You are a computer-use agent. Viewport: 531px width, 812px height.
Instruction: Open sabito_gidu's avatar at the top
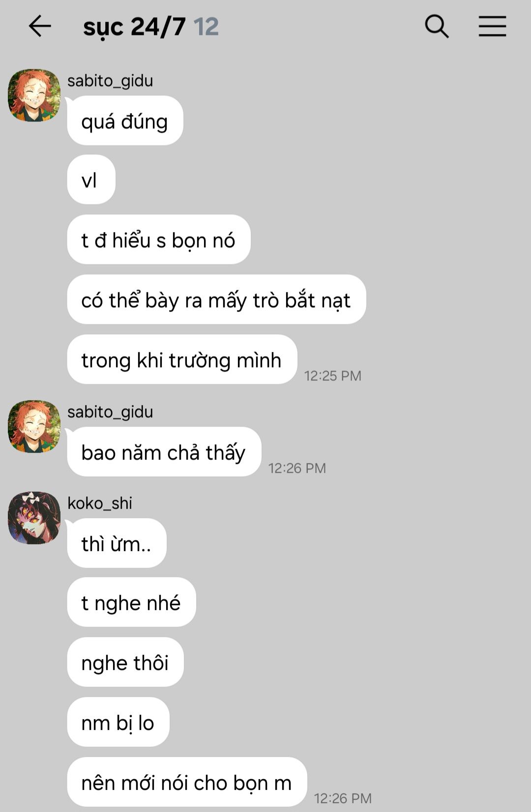click(34, 95)
